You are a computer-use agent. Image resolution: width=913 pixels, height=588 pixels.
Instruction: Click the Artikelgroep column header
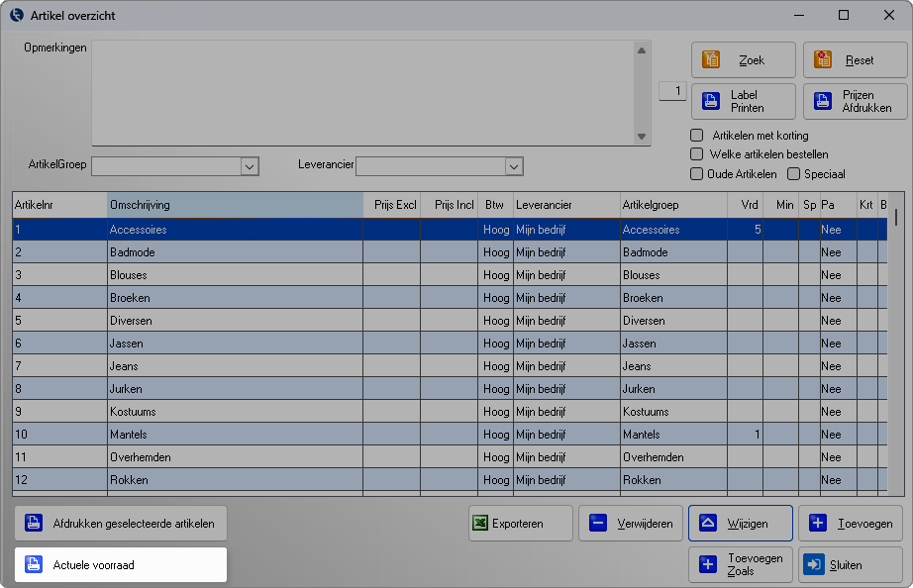[673, 205]
